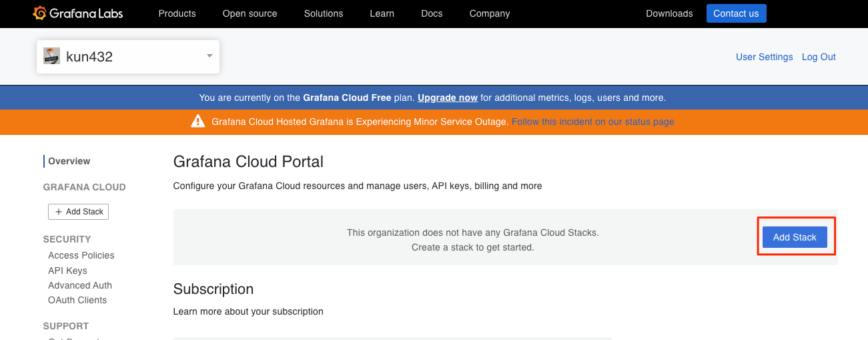This screenshot has height=340, width=868.
Task: Open API Keys in sidebar
Action: point(67,271)
